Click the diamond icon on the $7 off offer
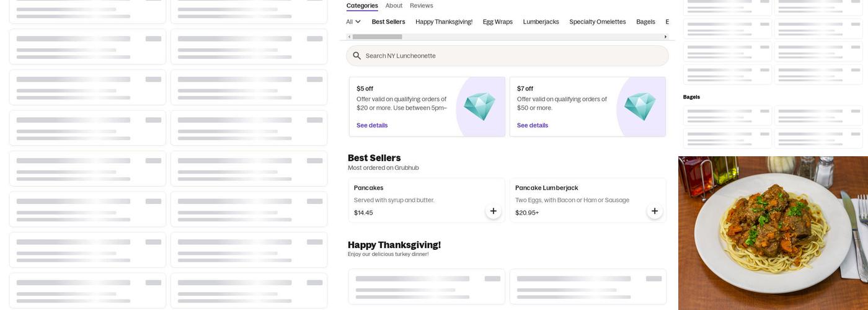This screenshot has height=310, width=868. [640, 107]
